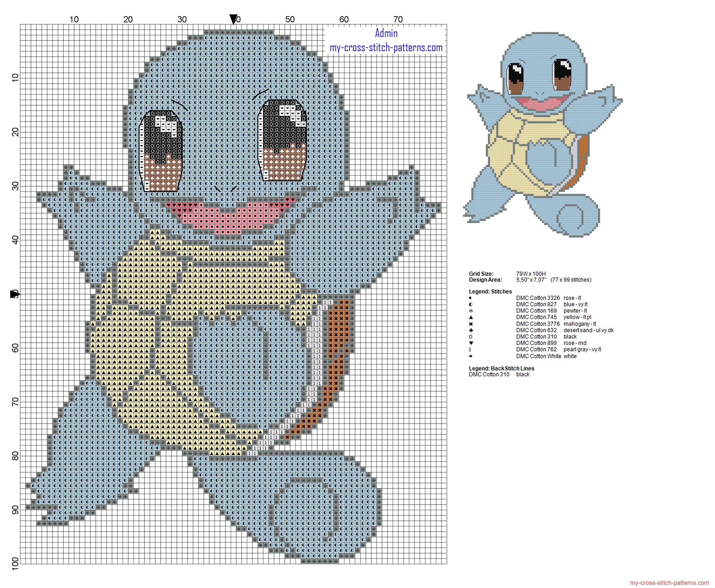Click the Squirtle preview thumbnail

pos(543,134)
